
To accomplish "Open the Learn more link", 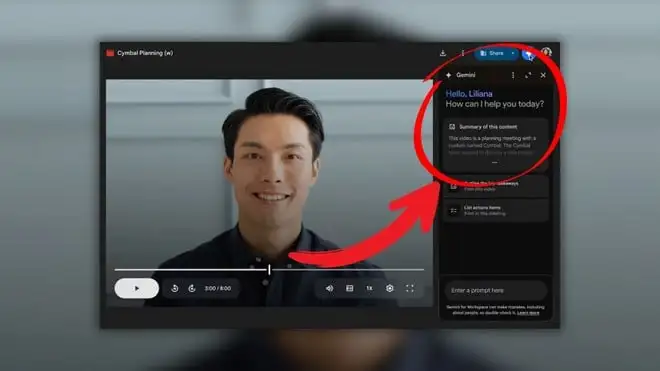I will (528, 313).
